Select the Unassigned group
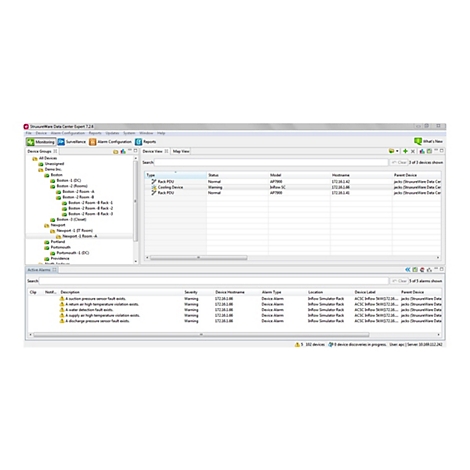 54,164
